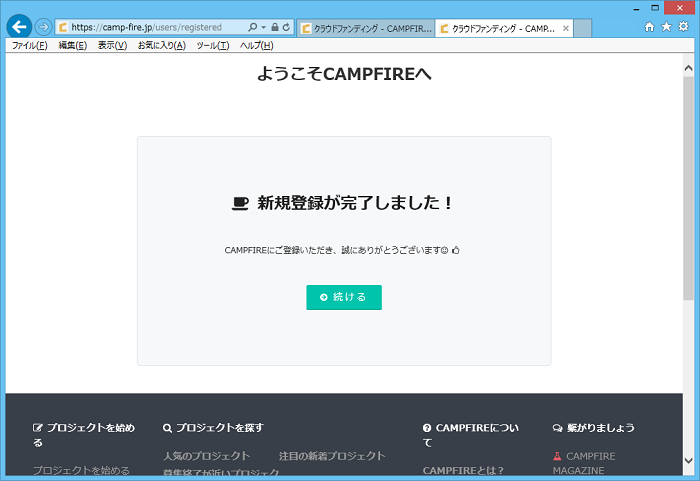Open the address bar dropdown arrow
Screen dimensions: 700x481
click(263, 27)
